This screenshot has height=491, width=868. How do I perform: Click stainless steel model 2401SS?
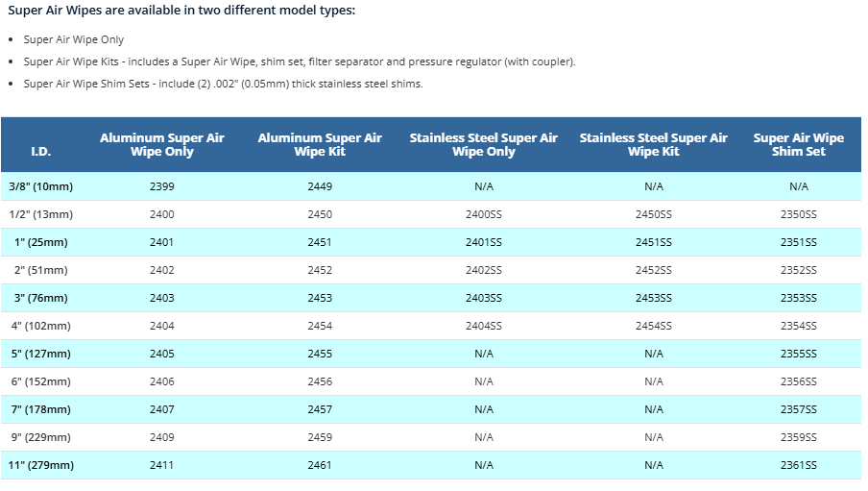point(483,242)
